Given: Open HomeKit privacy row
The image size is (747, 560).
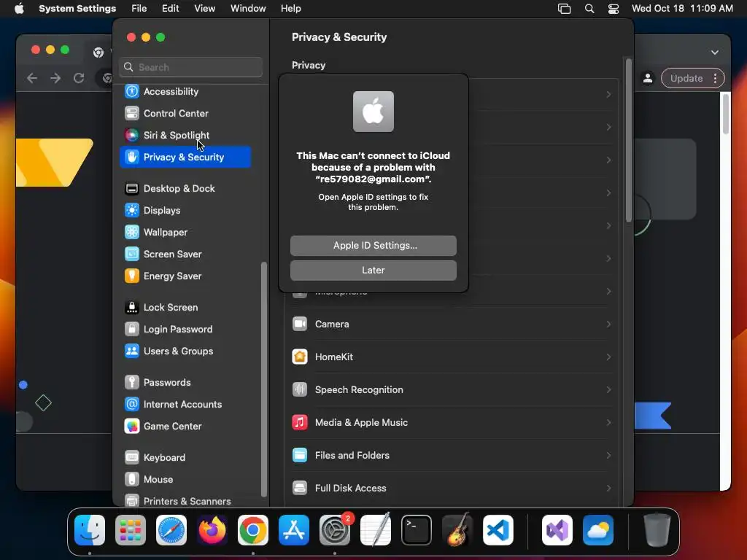Looking at the screenshot, I should coord(452,357).
